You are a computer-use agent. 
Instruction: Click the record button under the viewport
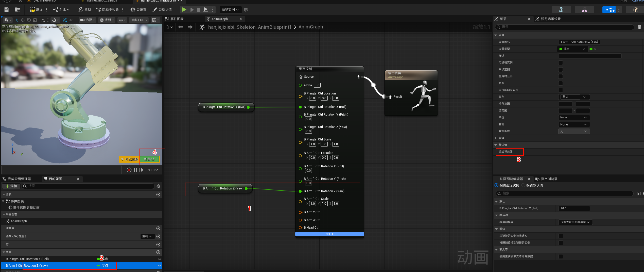(129, 170)
